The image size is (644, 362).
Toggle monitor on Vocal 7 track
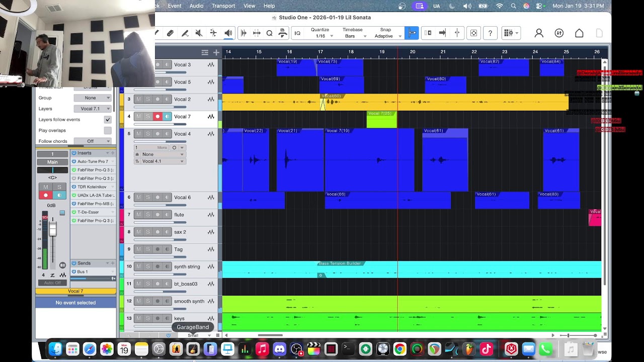click(x=167, y=117)
